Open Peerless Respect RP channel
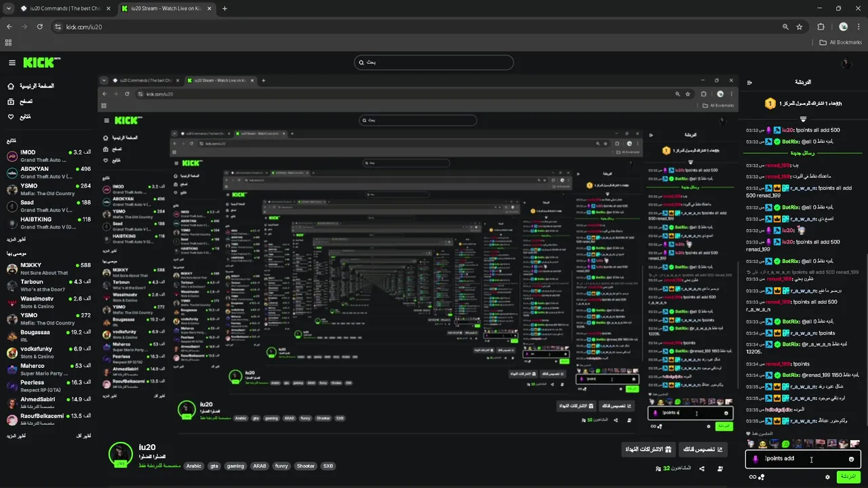This screenshot has height=488, width=868. click(47, 386)
